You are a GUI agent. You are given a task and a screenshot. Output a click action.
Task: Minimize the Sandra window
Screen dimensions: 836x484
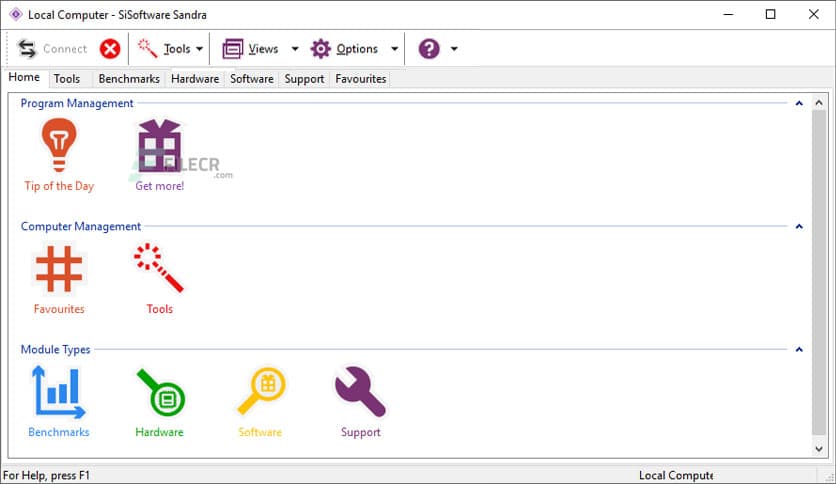pyautogui.click(x=728, y=14)
